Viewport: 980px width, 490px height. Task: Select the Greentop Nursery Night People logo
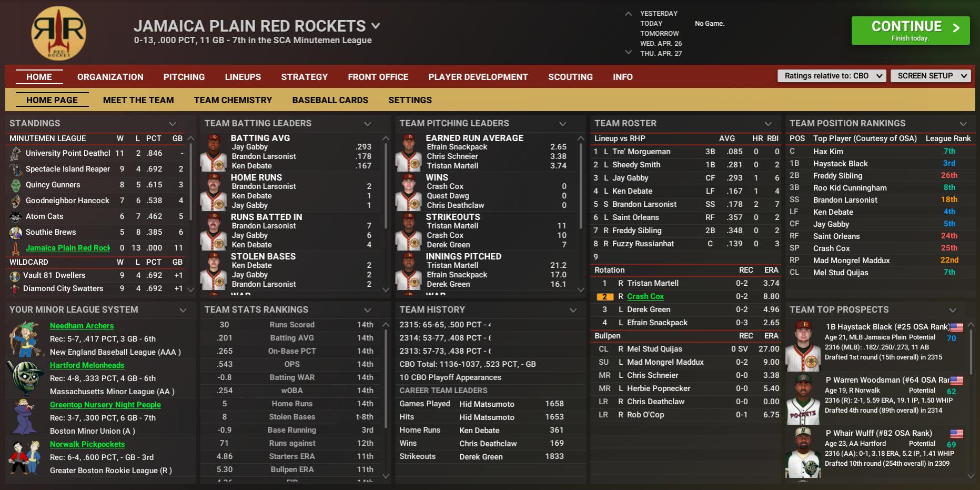[x=25, y=417]
